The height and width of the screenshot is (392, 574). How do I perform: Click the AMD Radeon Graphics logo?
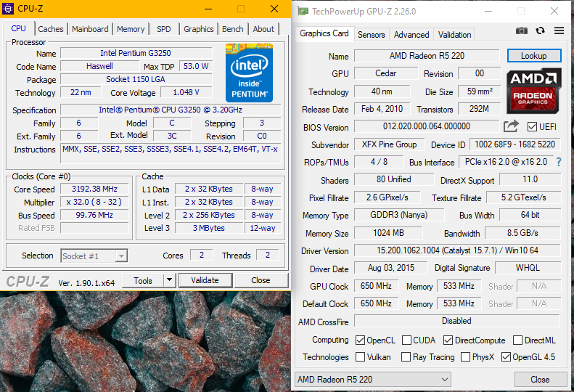coord(533,90)
